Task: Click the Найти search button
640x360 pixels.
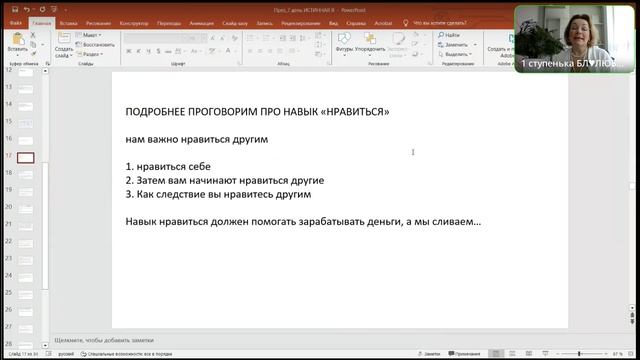Action: (x=449, y=35)
